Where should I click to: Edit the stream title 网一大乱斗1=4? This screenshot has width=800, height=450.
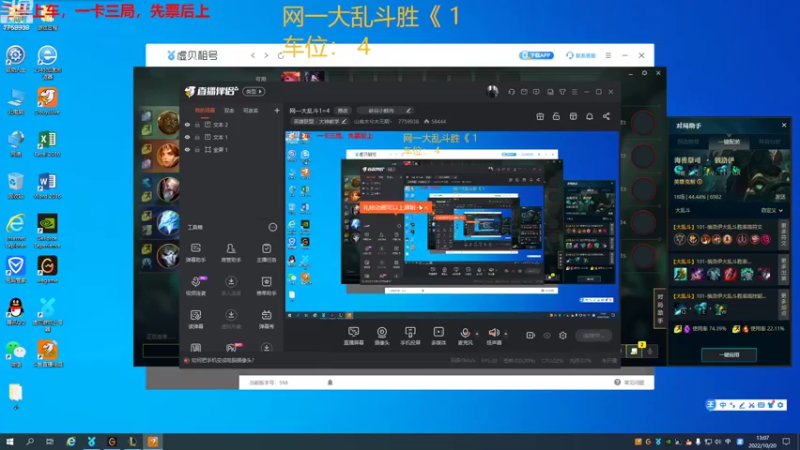(x=343, y=111)
